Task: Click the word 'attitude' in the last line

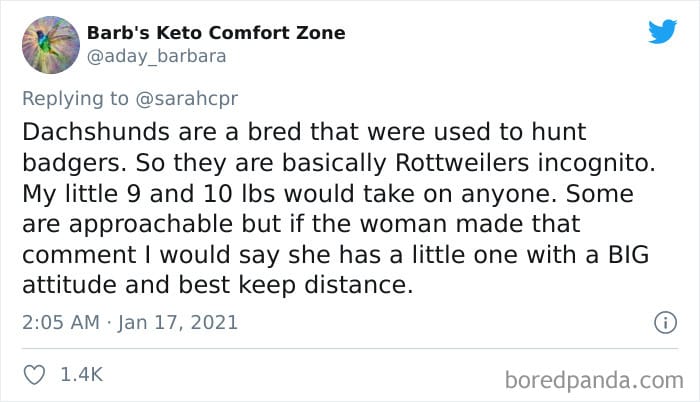Action: point(69,285)
